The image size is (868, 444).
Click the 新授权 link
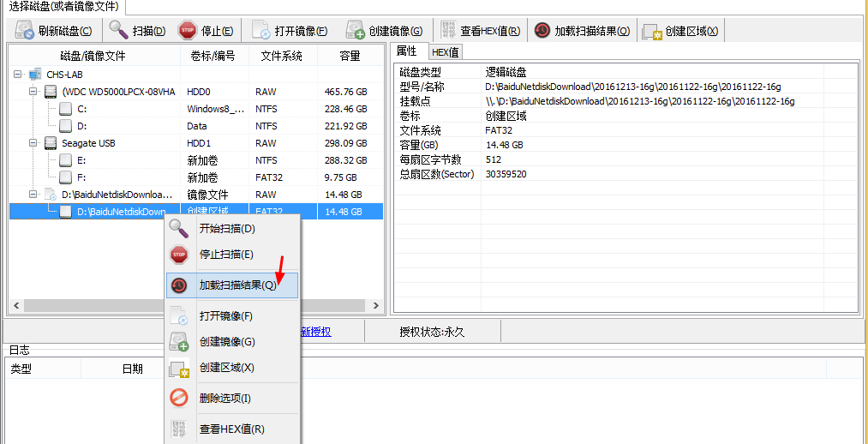(x=315, y=332)
